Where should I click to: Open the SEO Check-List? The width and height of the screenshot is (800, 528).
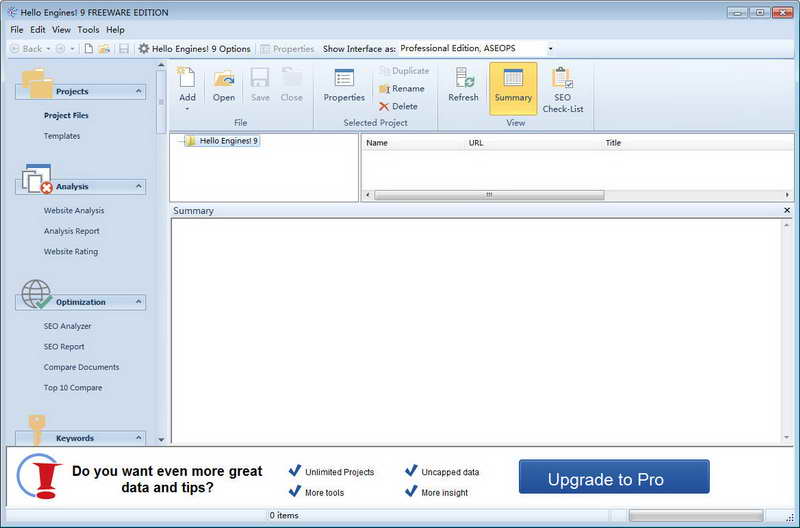pyautogui.click(x=563, y=90)
